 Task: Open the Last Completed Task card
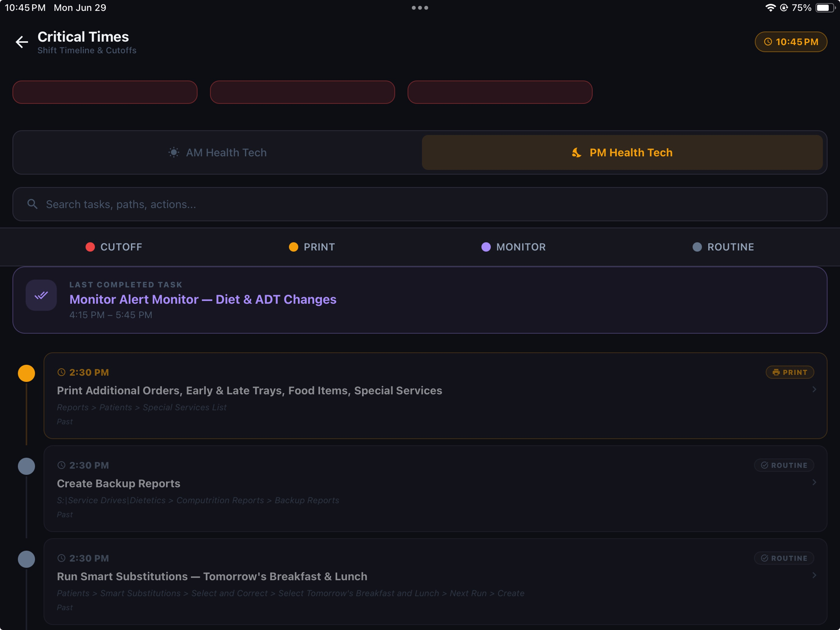click(420, 300)
